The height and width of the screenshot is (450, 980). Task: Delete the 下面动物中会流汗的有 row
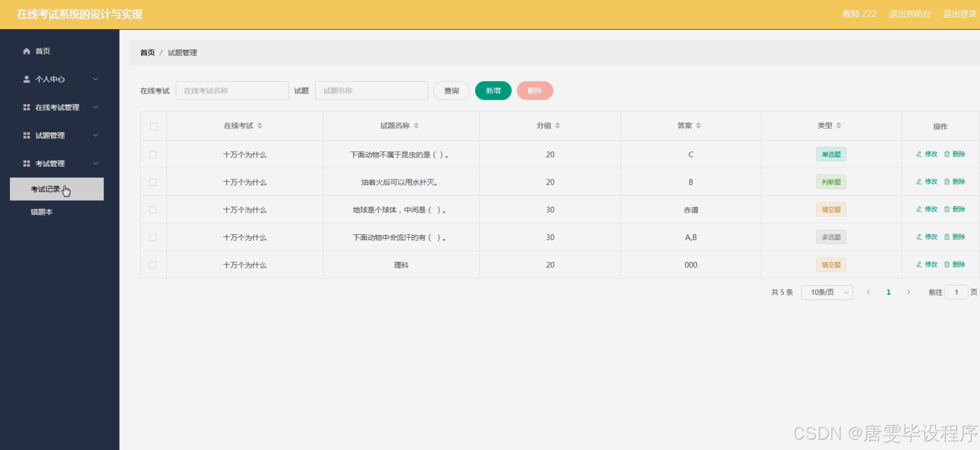tap(955, 236)
